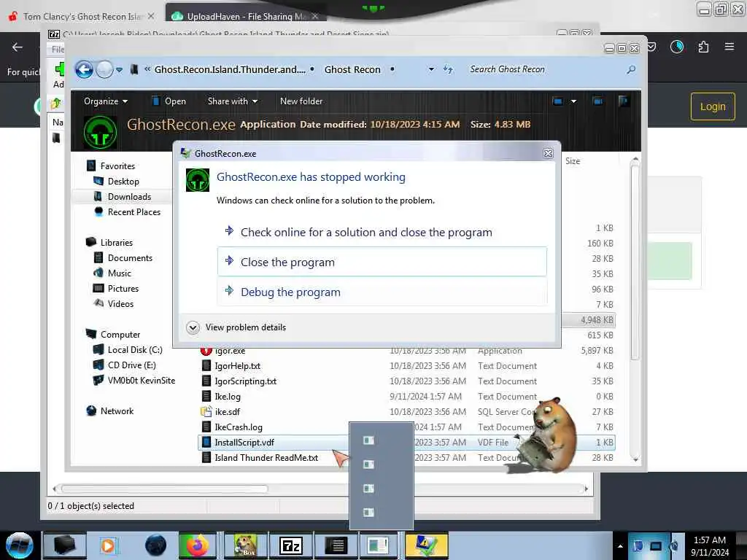Select the InstallScript.vdf file
747x560 pixels.
coord(244,443)
